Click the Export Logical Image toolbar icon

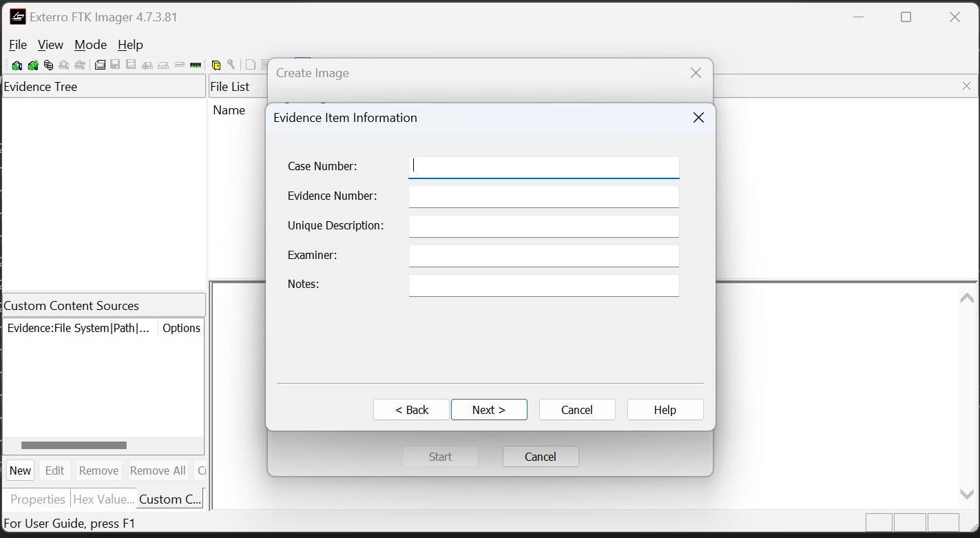pyautogui.click(x=131, y=65)
